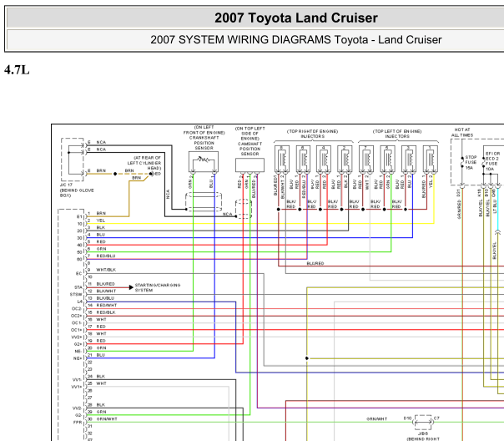Click the vertical 'GRN/RED' wire label under STOP fuse
Viewport: 504px width, 441px height.
point(459,209)
